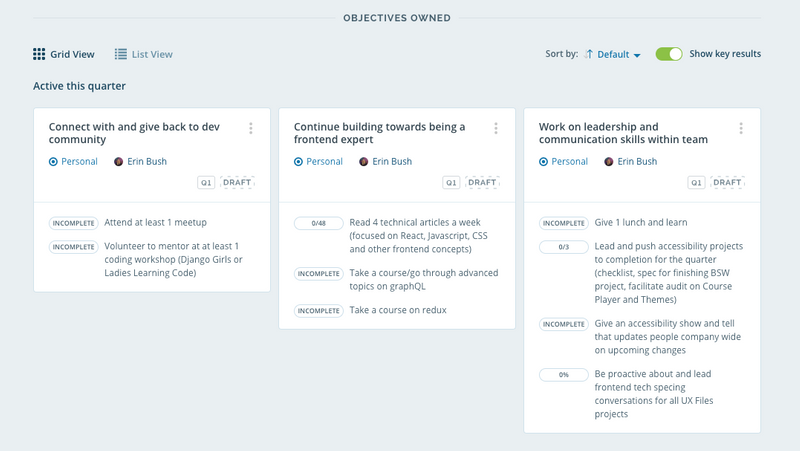
Task: Switch to Grid View
Action: [72, 54]
